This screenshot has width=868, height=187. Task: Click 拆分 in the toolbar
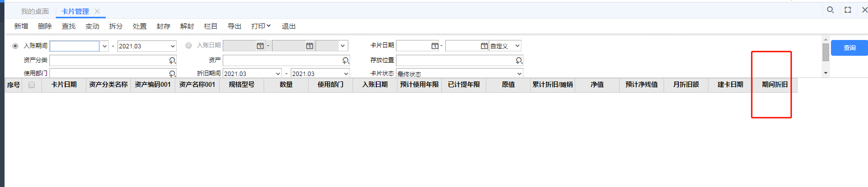click(x=116, y=26)
